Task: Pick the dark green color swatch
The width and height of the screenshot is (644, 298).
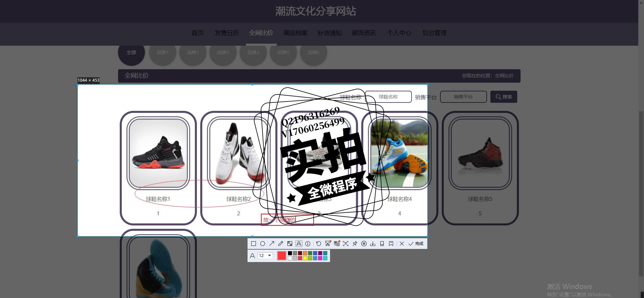Action: click(x=310, y=253)
